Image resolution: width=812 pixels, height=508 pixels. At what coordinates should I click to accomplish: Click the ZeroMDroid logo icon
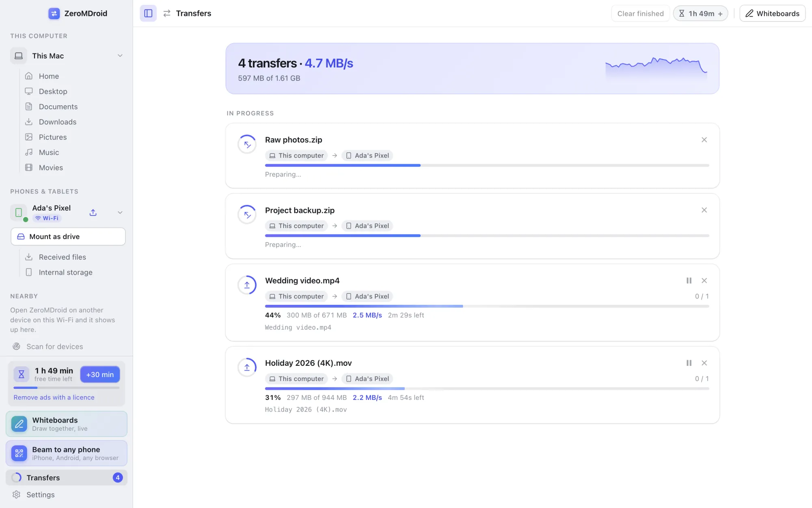click(x=54, y=13)
